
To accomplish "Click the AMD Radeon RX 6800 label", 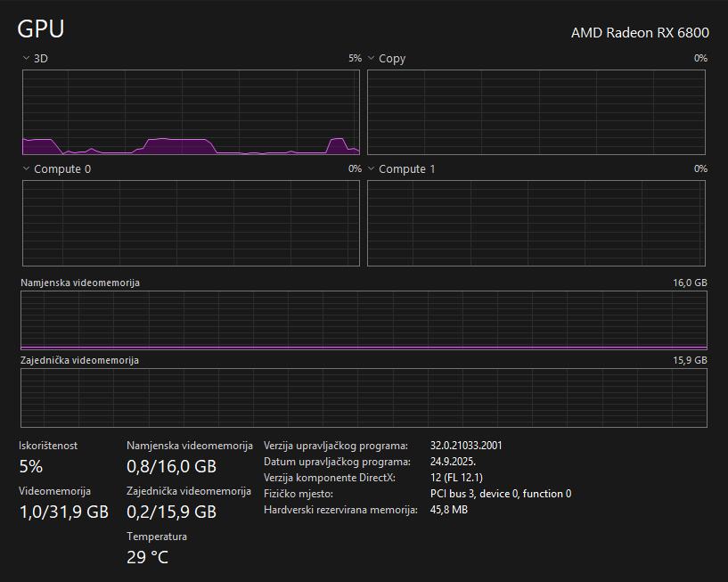I will [x=640, y=33].
